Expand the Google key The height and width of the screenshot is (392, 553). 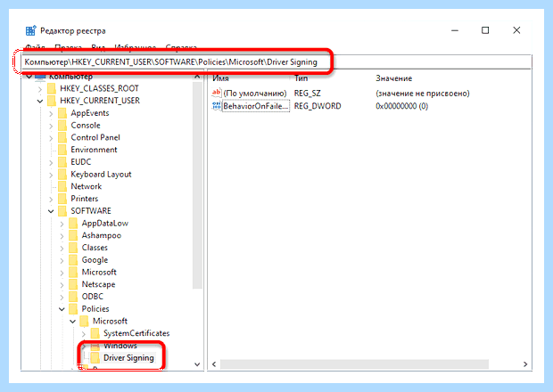click(62, 260)
